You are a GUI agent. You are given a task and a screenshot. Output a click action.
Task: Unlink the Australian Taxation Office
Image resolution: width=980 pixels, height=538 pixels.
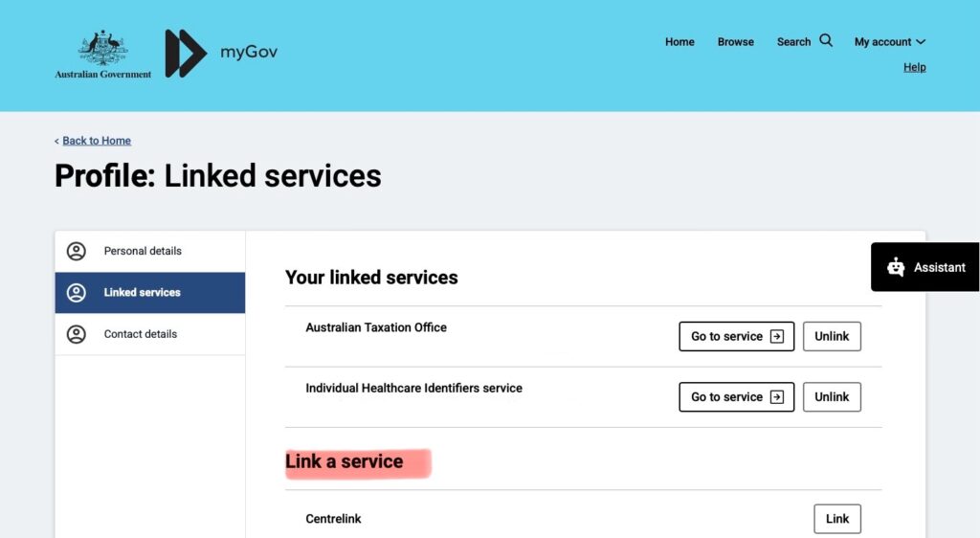tap(832, 336)
